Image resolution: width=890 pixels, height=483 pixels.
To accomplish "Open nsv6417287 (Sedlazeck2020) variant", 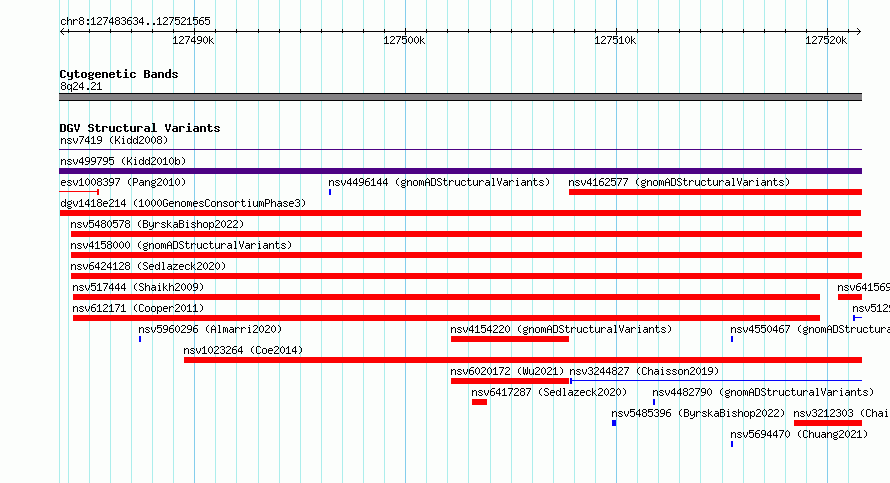I will 549,392.
